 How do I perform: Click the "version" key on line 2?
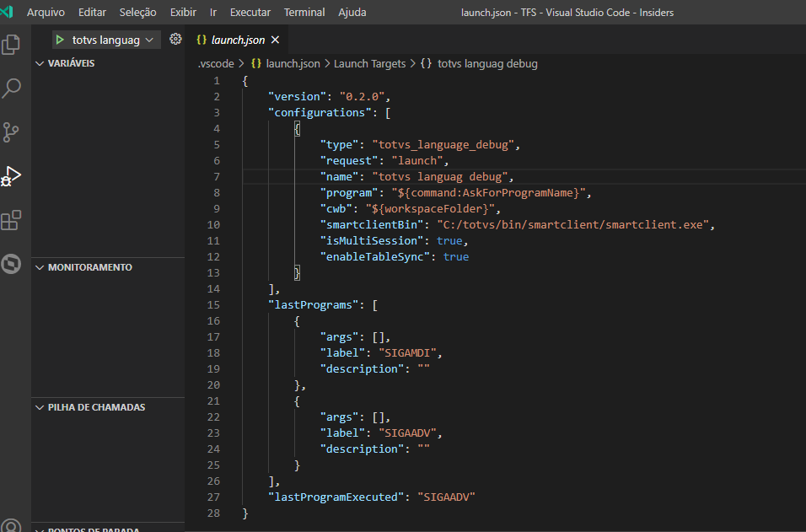297,97
